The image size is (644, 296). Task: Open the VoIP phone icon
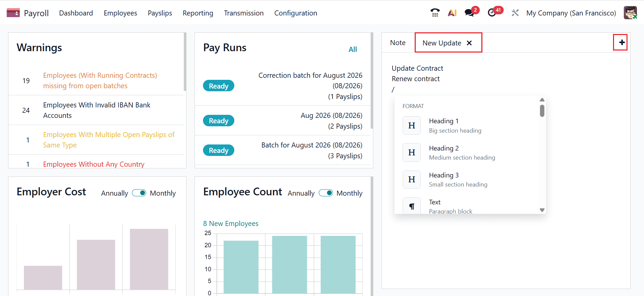pos(435,13)
